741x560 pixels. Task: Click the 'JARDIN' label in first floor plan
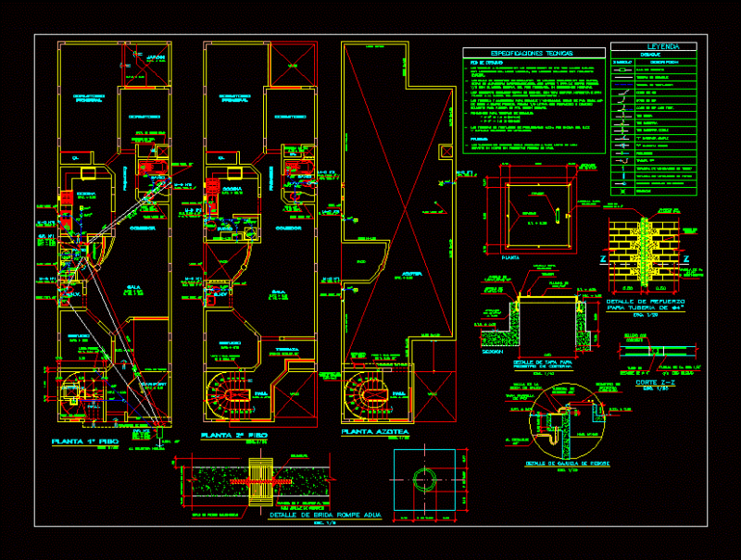point(156,57)
